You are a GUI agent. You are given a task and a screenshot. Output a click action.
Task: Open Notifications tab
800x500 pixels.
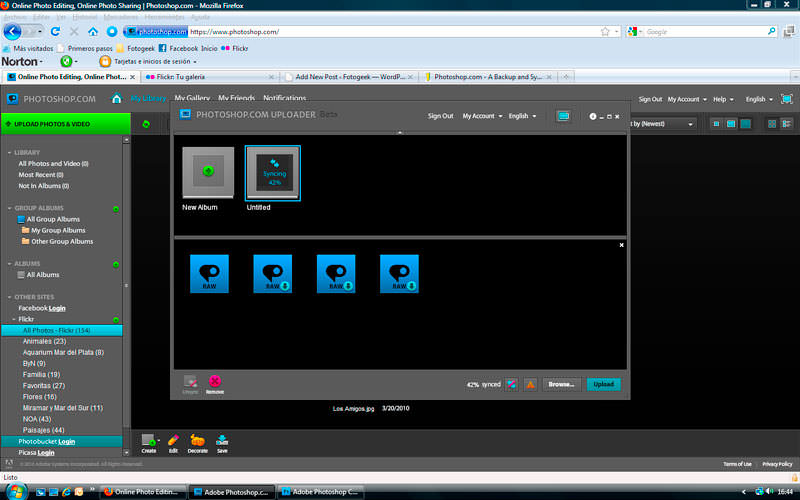[285, 98]
